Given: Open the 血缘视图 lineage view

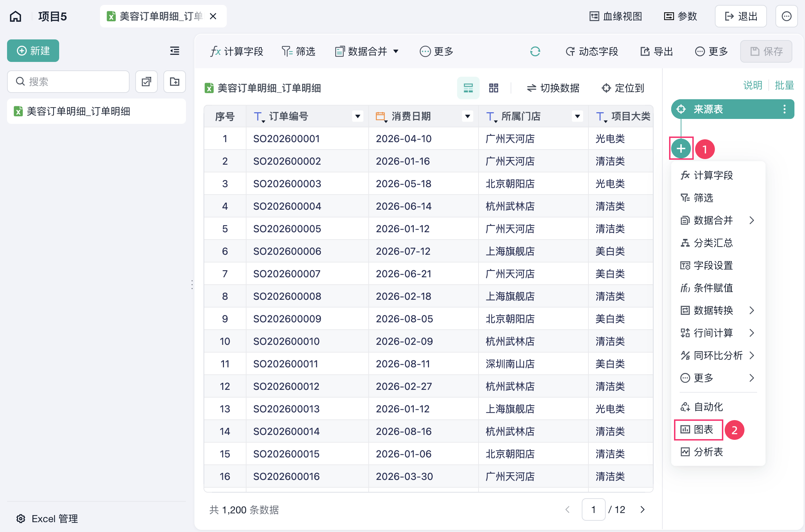Looking at the screenshot, I should [616, 17].
